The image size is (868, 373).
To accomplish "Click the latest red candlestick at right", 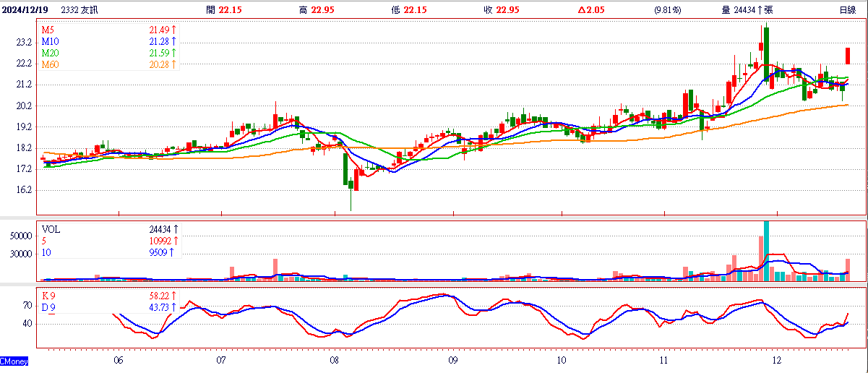I will [848, 56].
